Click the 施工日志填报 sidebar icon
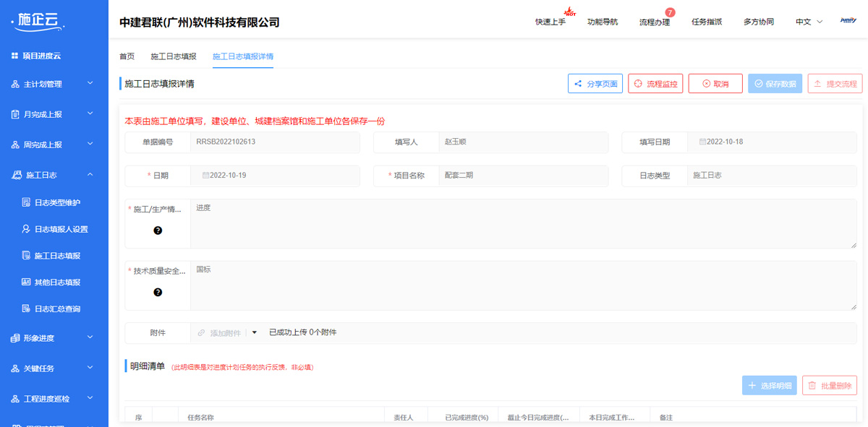 26,256
